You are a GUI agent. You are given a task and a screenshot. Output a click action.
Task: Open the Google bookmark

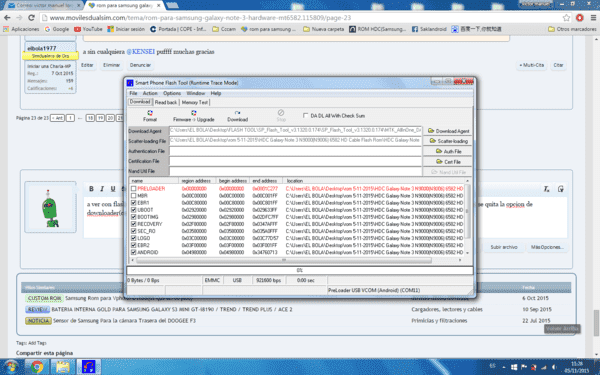coord(57,29)
